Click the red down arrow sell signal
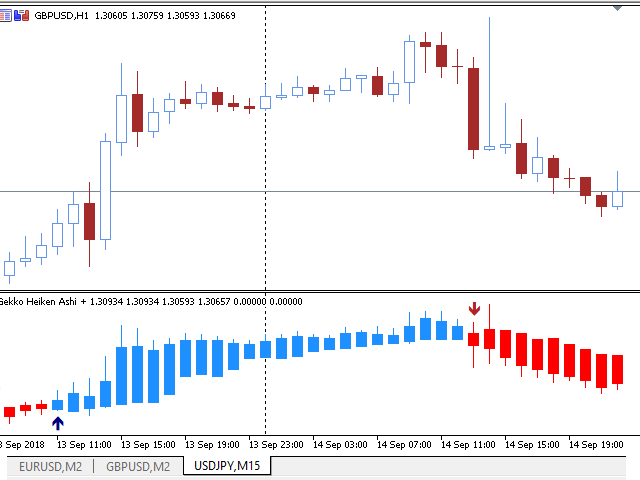Viewport: 640px width, 480px height. coord(474,309)
